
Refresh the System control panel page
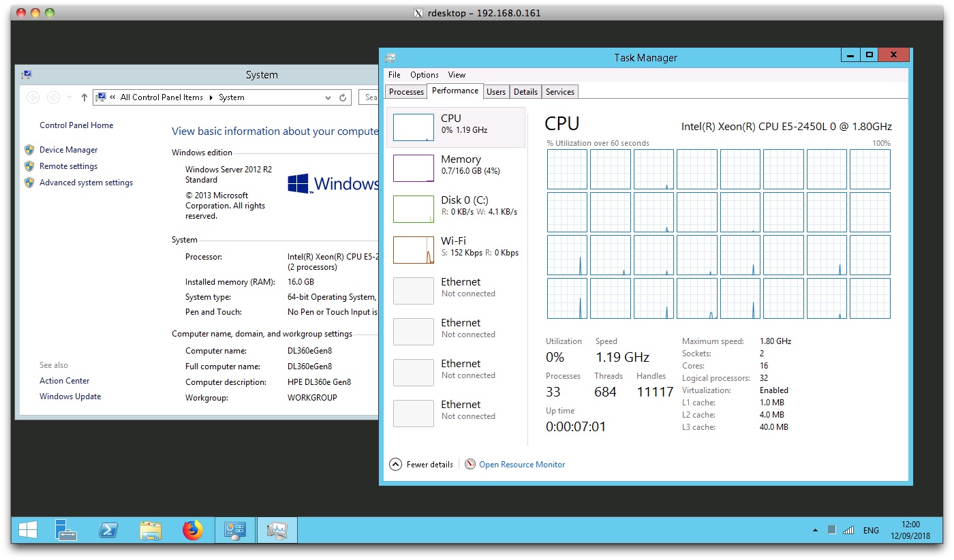[343, 97]
